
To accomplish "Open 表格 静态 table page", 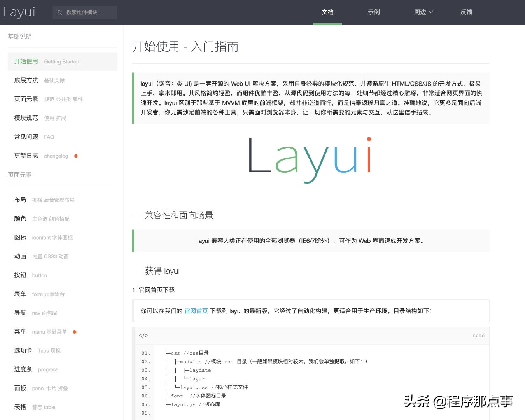I will 62,407.
